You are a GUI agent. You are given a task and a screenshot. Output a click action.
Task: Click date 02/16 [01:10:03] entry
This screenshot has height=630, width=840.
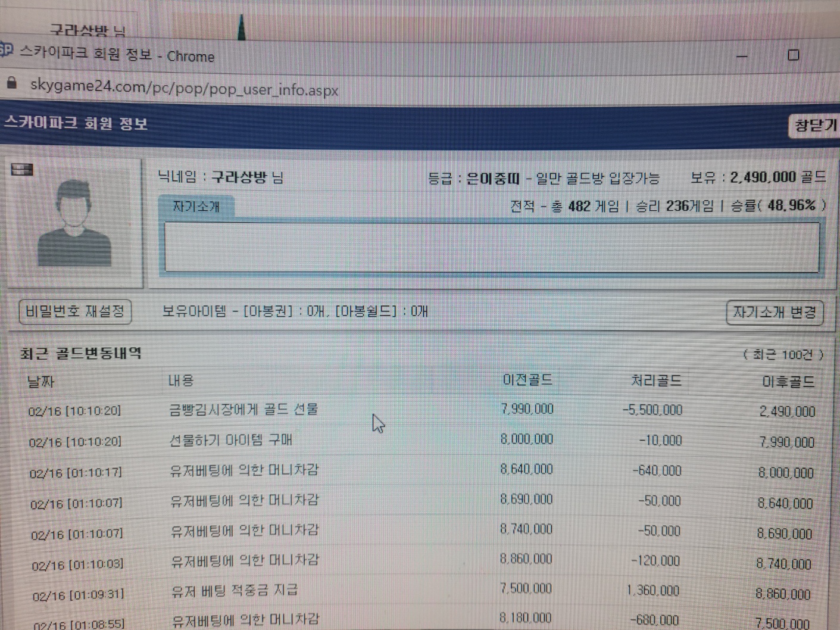78,564
